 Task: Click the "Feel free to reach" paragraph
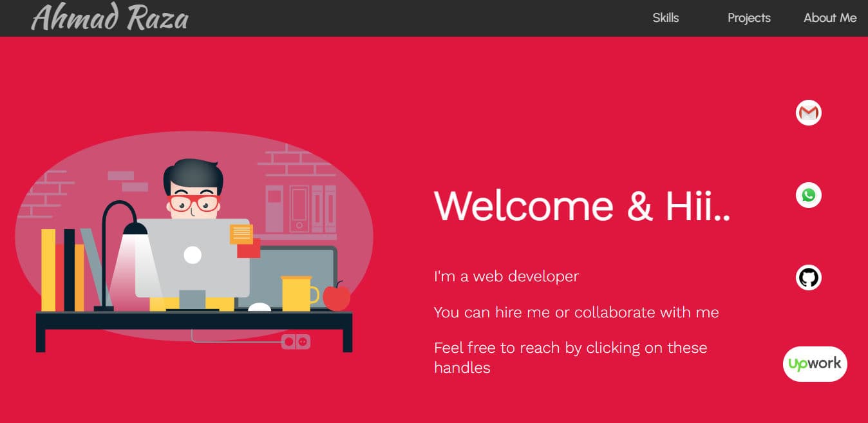570,357
